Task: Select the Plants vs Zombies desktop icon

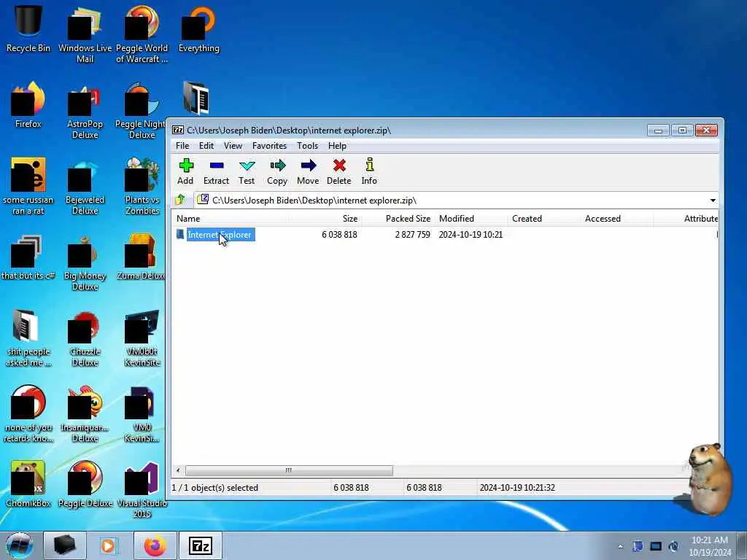Action: pos(142,187)
